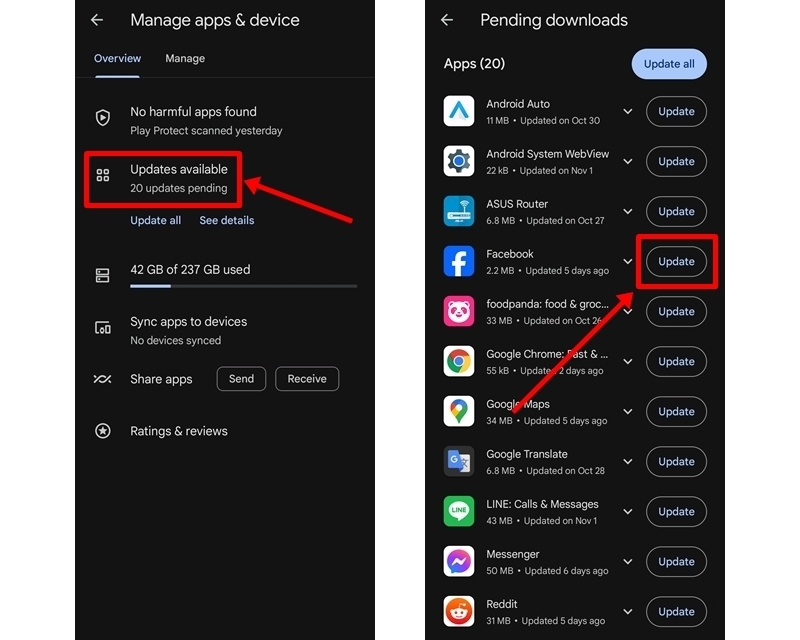Tap the blue Update all button
The width and height of the screenshot is (800, 640).
669,64
